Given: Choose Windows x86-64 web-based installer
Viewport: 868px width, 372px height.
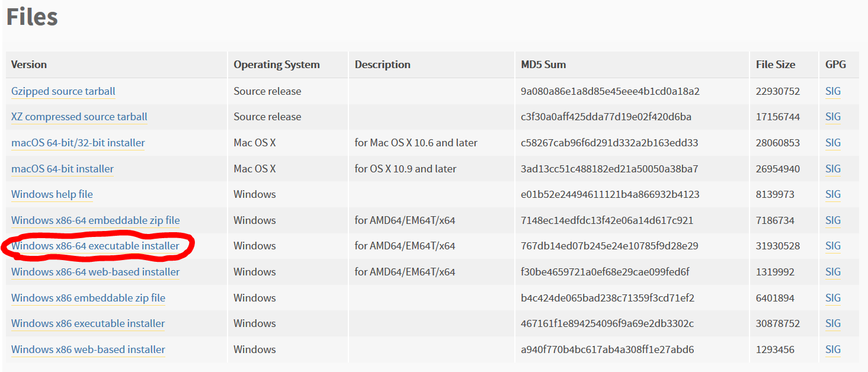Looking at the screenshot, I should [x=95, y=272].
